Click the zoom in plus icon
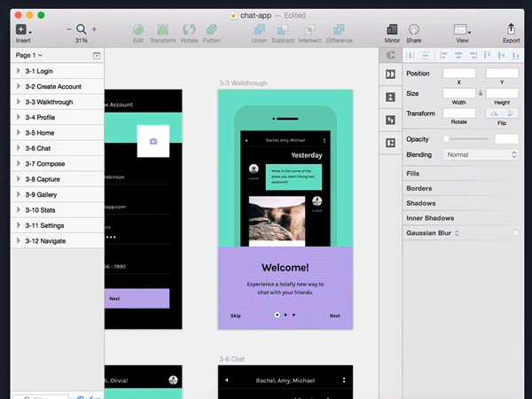The height and width of the screenshot is (399, 532). pyautogui.click(x=94, y=29)
